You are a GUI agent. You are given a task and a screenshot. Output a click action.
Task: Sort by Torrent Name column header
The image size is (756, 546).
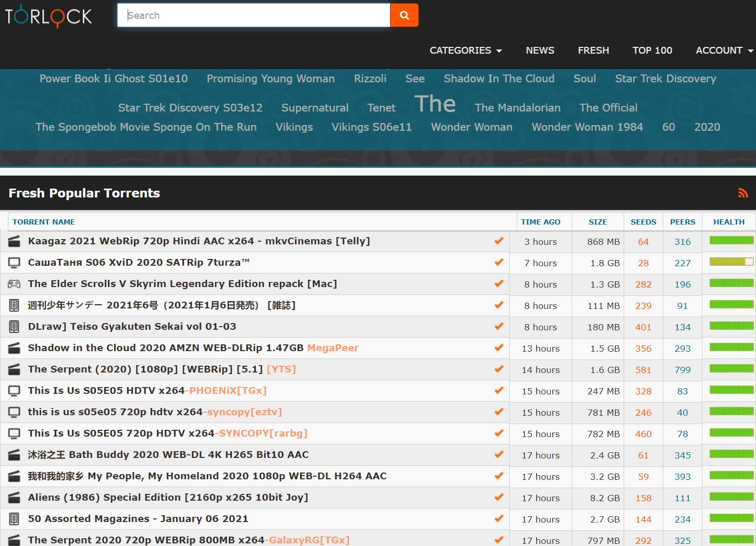[44, 222]
